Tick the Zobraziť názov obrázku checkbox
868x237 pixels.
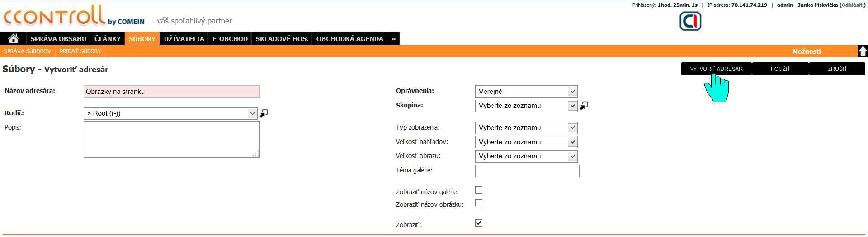pyautogui.click(x=479, y=203)
